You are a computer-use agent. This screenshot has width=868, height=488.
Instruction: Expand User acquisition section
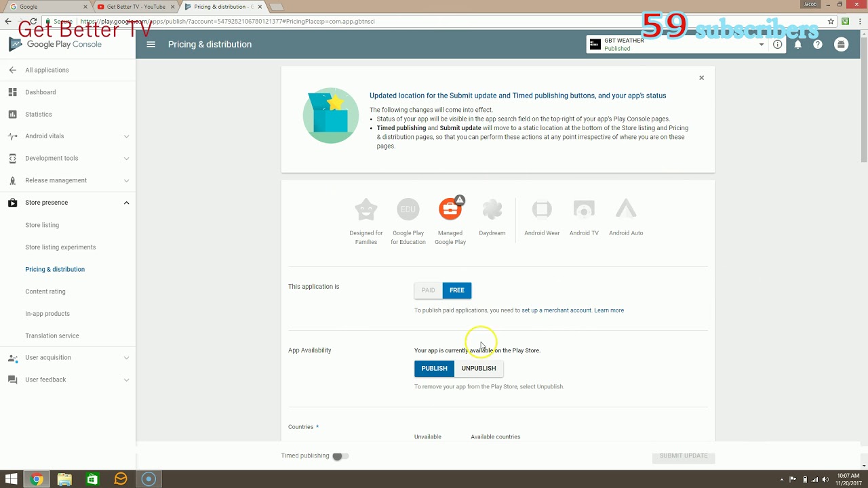(x=126, y=358)
